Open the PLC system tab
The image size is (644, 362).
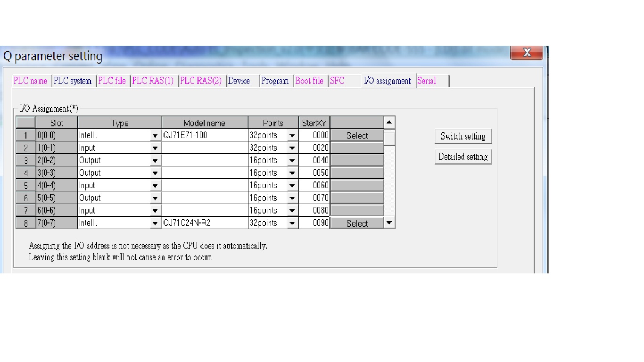tap(73, 81)
